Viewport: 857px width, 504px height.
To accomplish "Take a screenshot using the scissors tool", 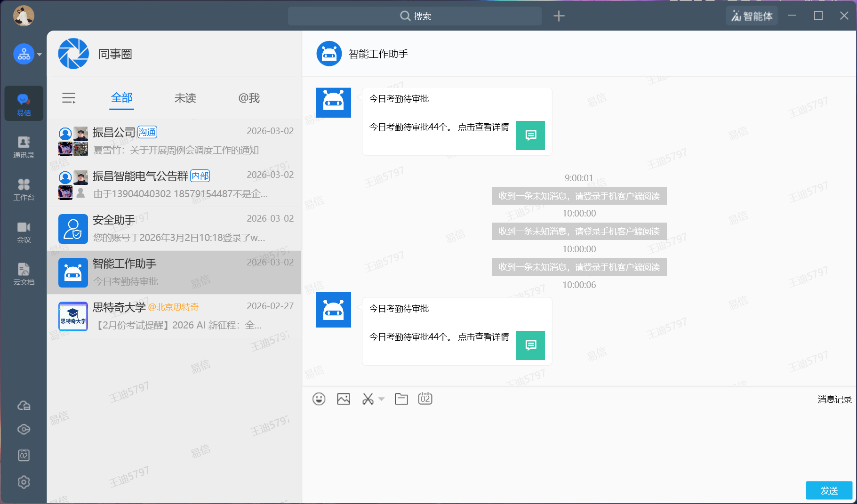I will (368, 399).
